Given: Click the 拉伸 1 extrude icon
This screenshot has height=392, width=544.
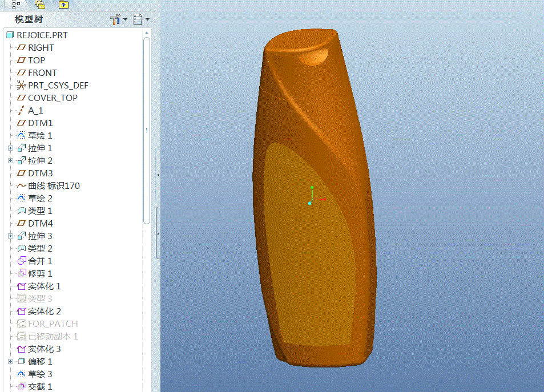Looking at the screenshot, I should [22, 148].
